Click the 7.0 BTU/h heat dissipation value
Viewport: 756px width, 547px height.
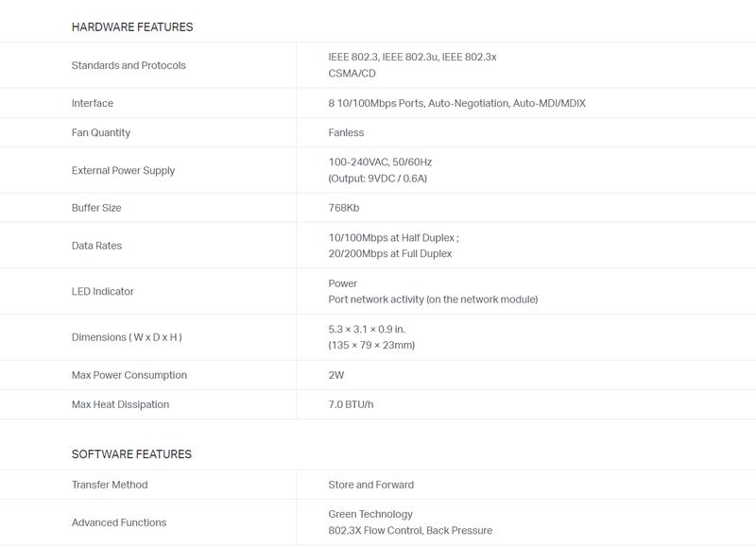(351, 404)
